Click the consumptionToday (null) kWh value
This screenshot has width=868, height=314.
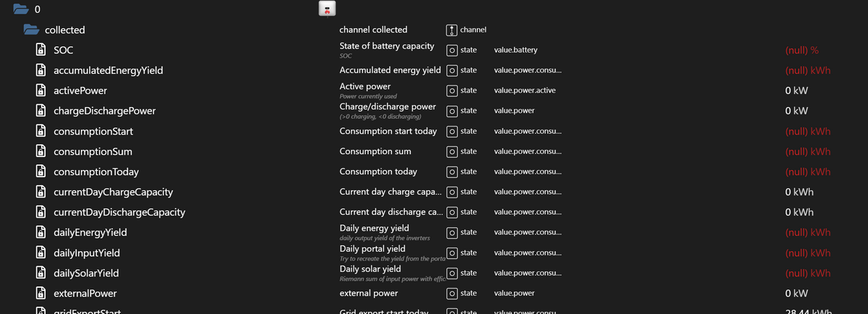tap(807, 172)
